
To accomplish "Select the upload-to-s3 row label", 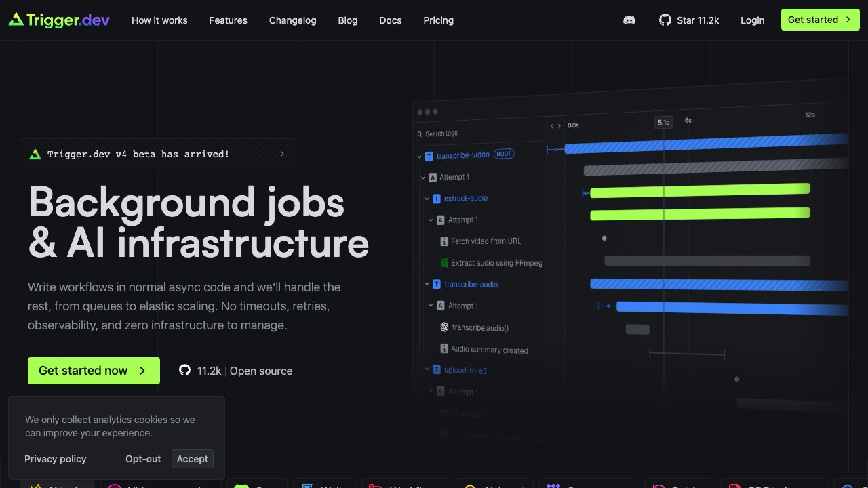I will [x=465, y=370].
